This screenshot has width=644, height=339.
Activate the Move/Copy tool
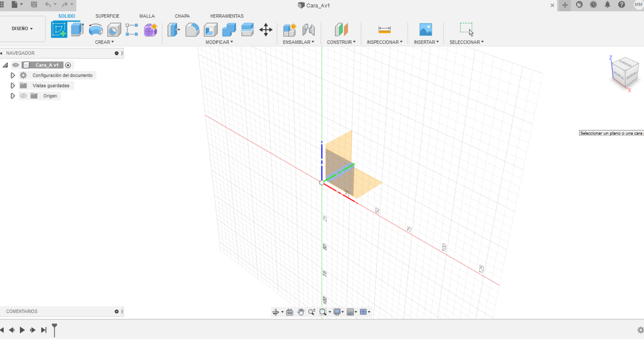coord(266,30)
